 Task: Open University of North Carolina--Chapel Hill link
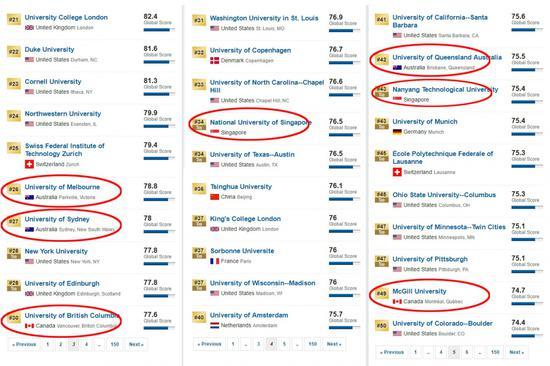[x=267, y=86]
